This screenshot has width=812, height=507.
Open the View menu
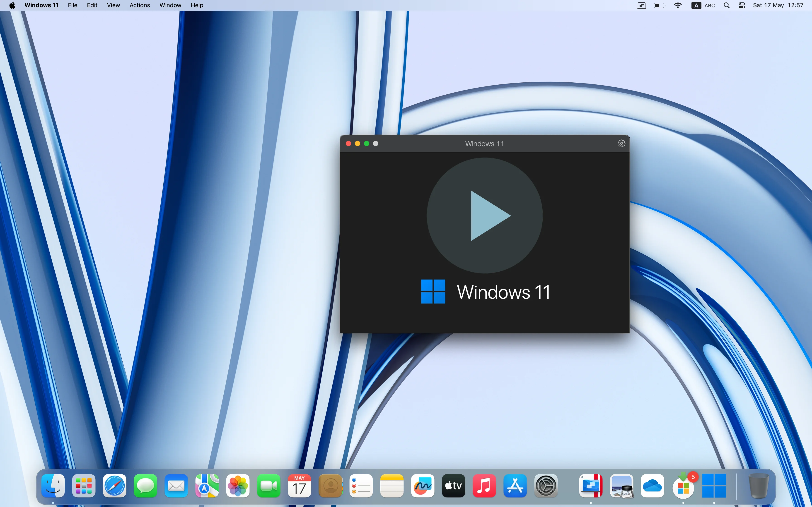(x=113, y=5)
